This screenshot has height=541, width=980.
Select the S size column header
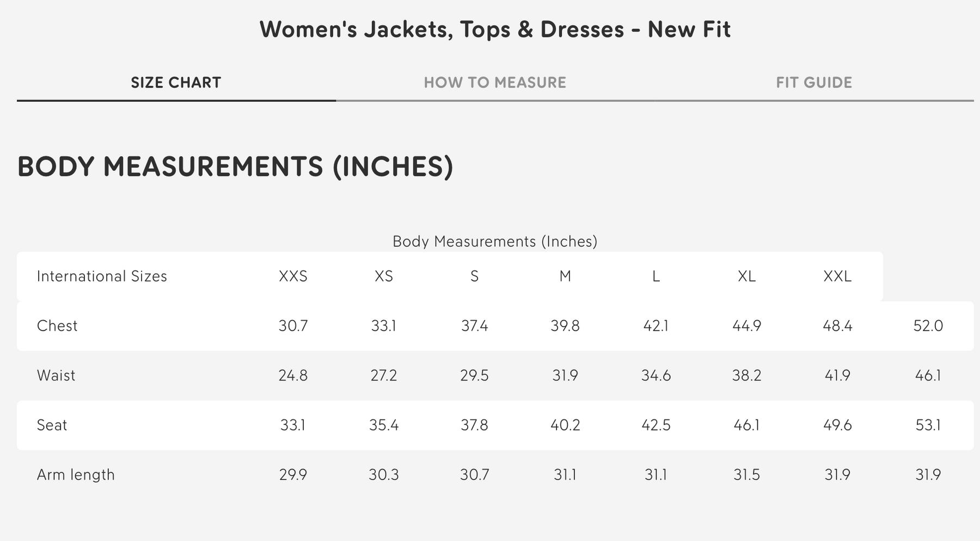[474, 276]
